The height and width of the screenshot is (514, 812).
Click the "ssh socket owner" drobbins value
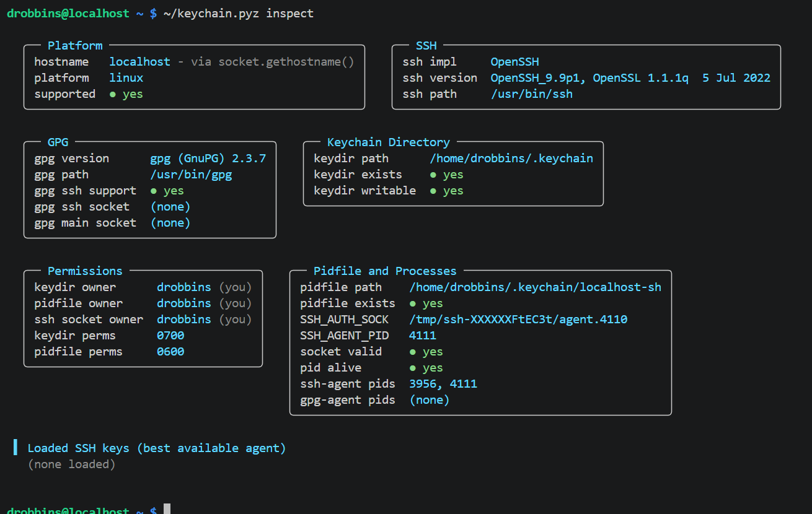tap(184, 320)
